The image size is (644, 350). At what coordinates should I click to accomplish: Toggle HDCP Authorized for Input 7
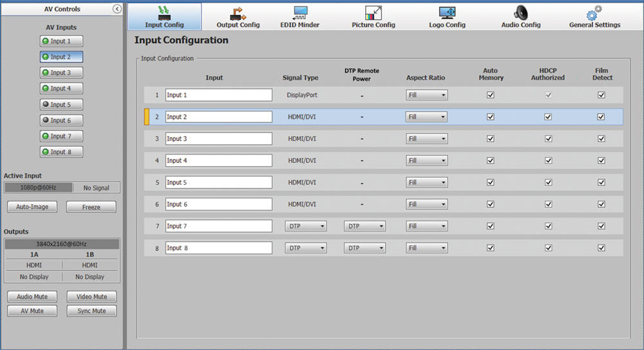click(548, 226)
